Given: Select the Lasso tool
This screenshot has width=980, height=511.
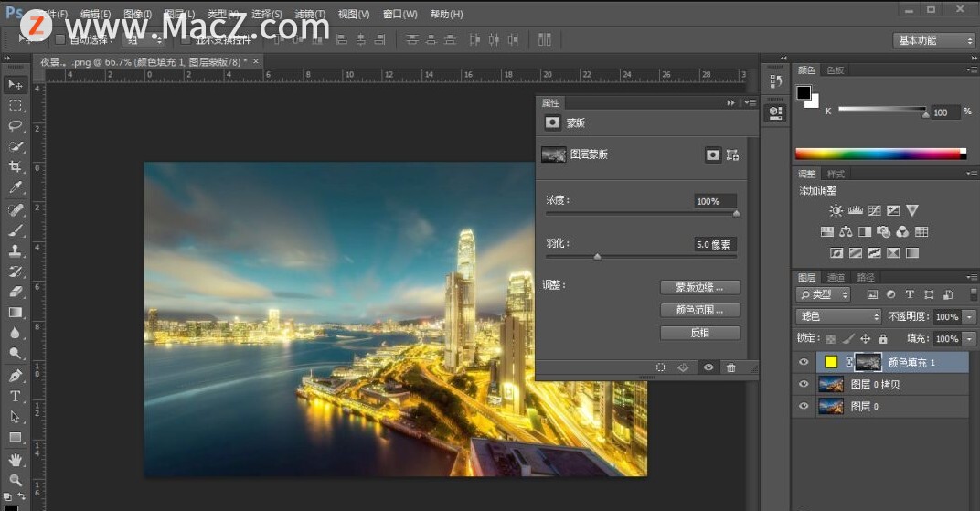Looking at the screenshot, I should pos(15,125).
